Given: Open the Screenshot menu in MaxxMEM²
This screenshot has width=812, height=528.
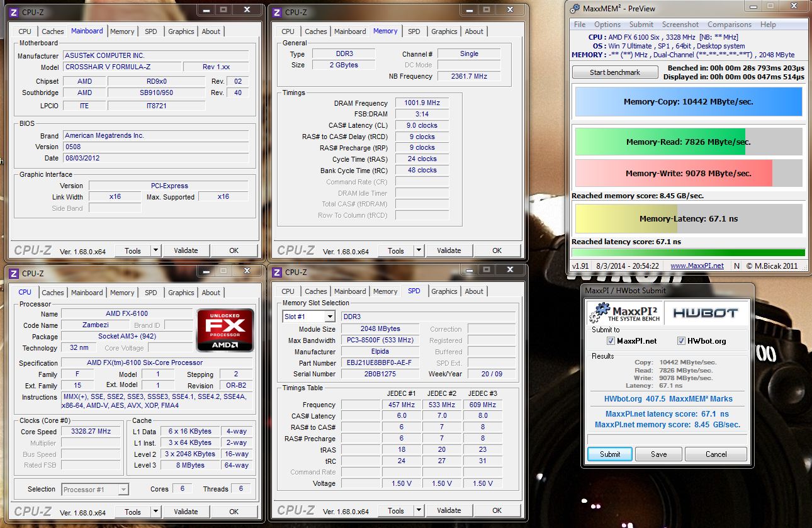Looking at the screenshot, I should (680, 25).
